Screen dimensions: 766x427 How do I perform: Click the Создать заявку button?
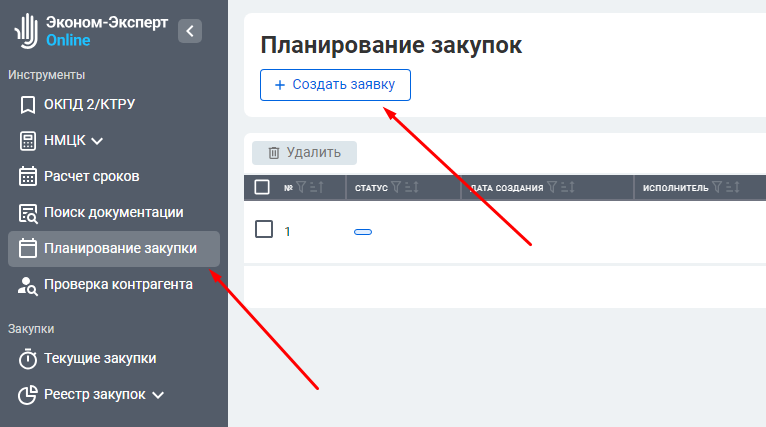pos(335,85)
